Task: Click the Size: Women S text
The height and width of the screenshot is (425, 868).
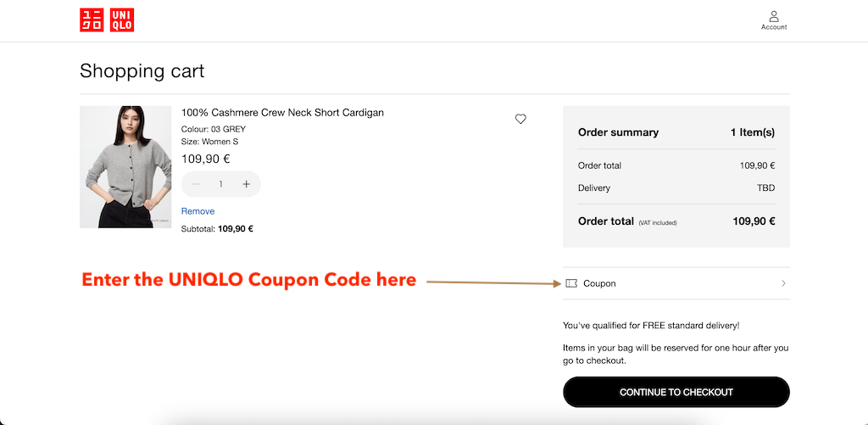Action: coord(210,143)
